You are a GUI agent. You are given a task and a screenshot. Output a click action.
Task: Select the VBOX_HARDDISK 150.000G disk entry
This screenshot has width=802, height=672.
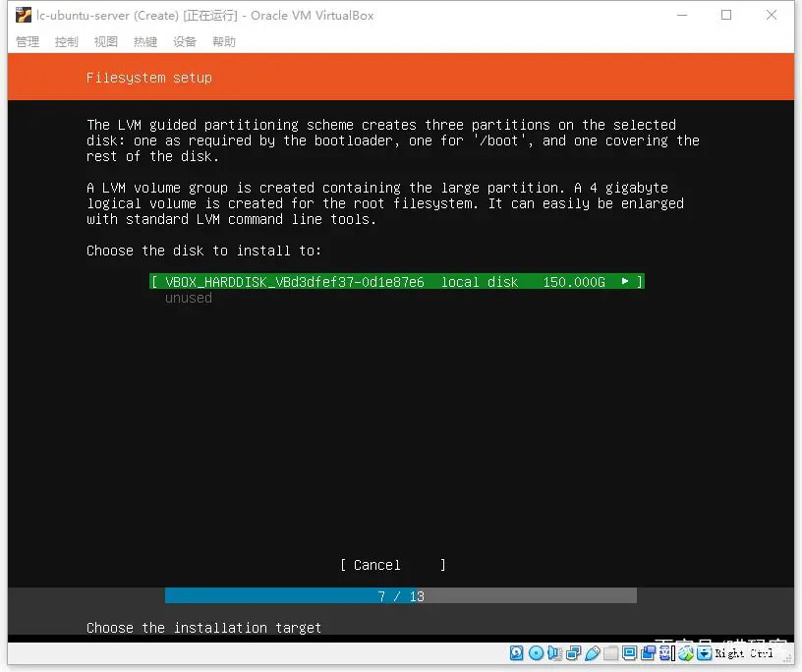[x=397, y=281]
